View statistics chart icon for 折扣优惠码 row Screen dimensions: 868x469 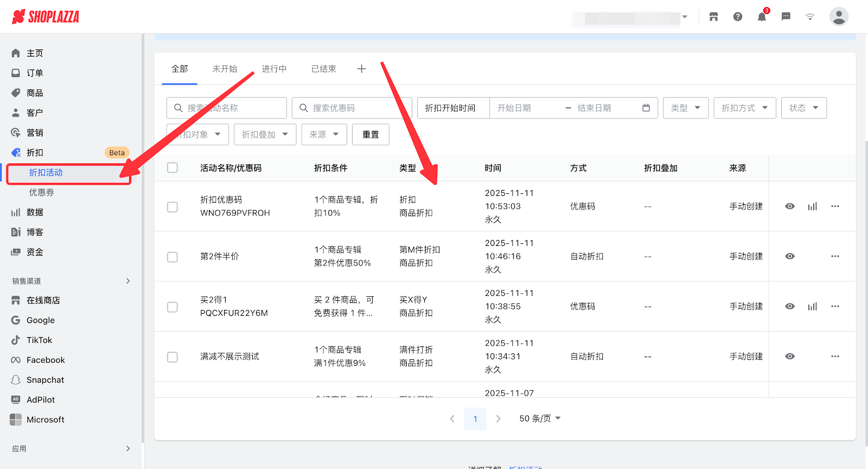click(812, 206)
